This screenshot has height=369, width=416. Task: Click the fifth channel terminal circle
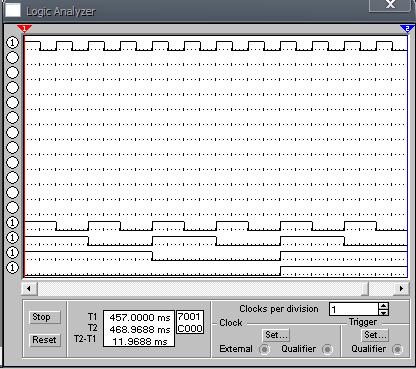(13, 103)
